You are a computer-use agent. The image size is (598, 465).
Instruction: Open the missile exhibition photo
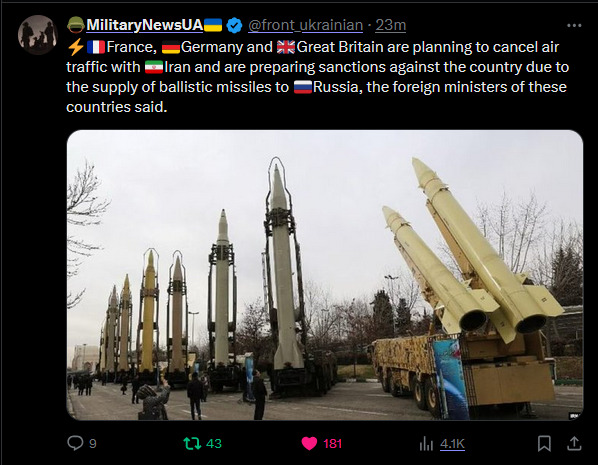coord(325,275)
